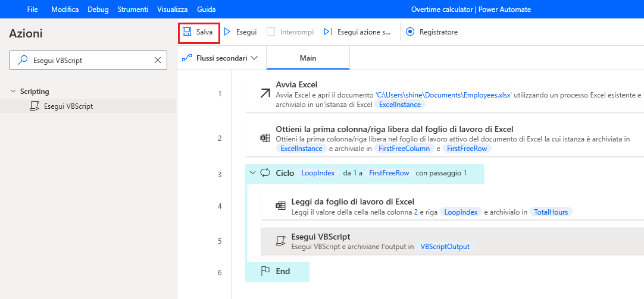This screenshot has width=644, height=299.
Task: Open the File menu
Action: 33,9
